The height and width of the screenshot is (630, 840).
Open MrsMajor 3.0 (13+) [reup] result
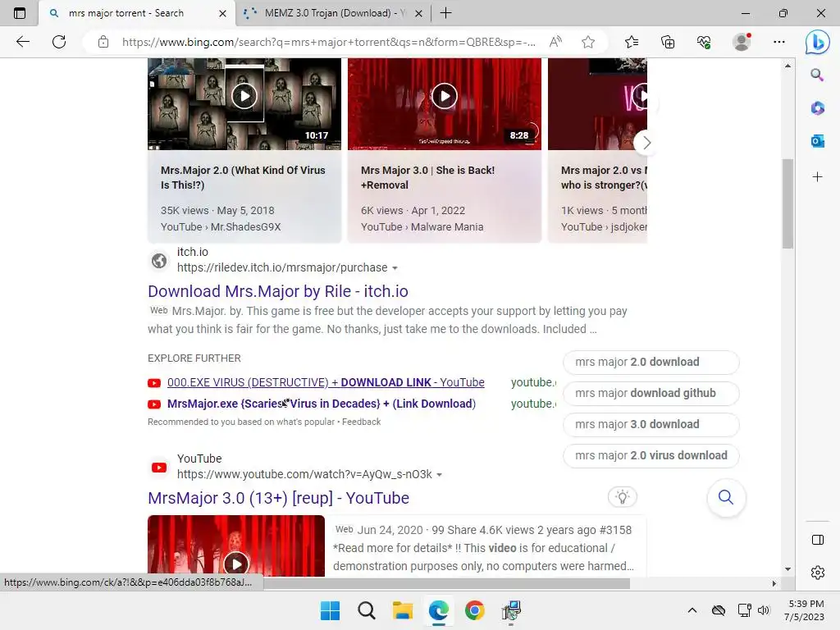(x=278, y=498)
